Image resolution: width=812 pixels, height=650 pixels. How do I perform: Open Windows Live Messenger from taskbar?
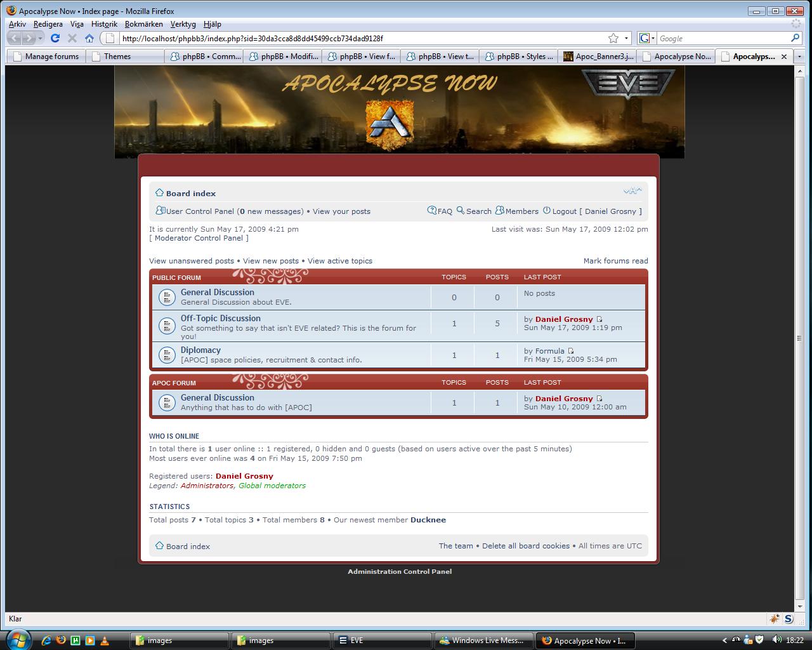point(484,640)
